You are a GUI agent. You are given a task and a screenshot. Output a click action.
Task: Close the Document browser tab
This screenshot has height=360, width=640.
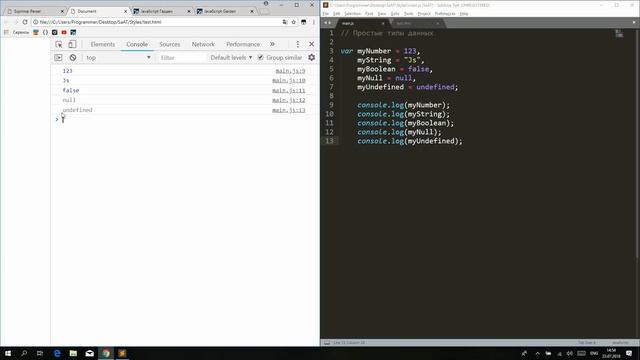click(125, 11)
